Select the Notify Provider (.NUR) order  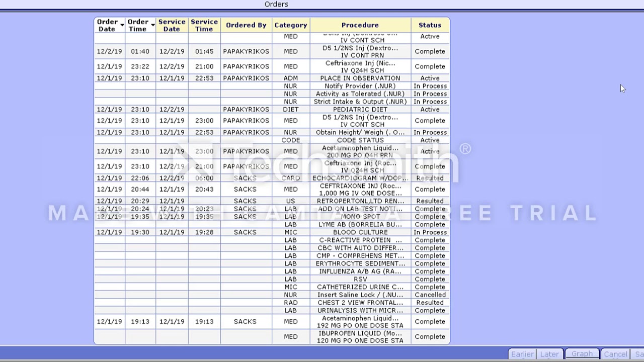(x=360, y=86)
